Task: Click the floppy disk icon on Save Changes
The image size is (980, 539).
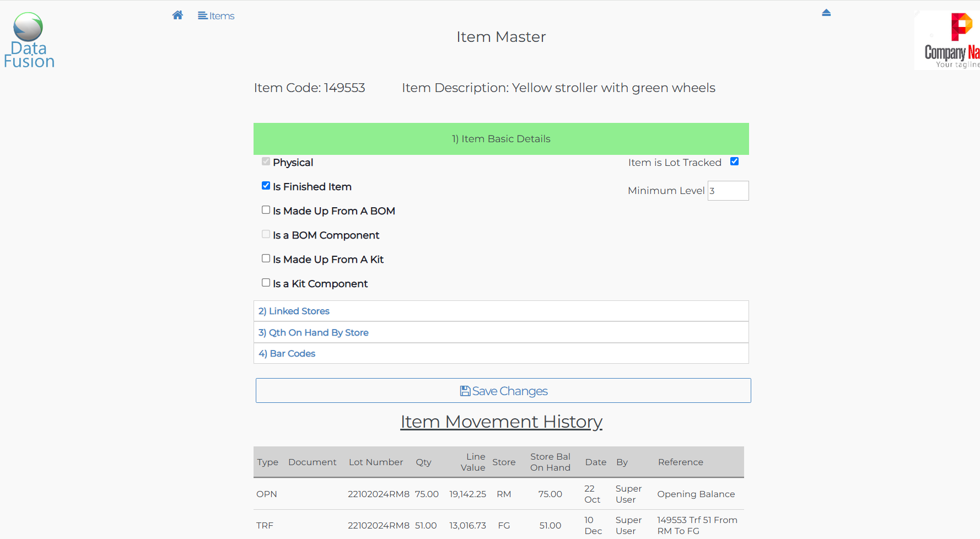Action: pyautogui.click(x=465, y=391)
